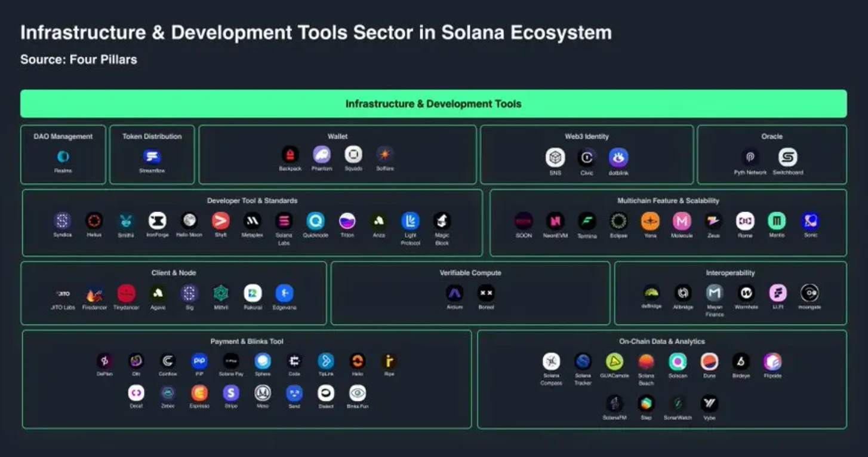Viewport: 868px width, 457px height.
Task: Click the dotblink icon
Action: tap(618, 158)
